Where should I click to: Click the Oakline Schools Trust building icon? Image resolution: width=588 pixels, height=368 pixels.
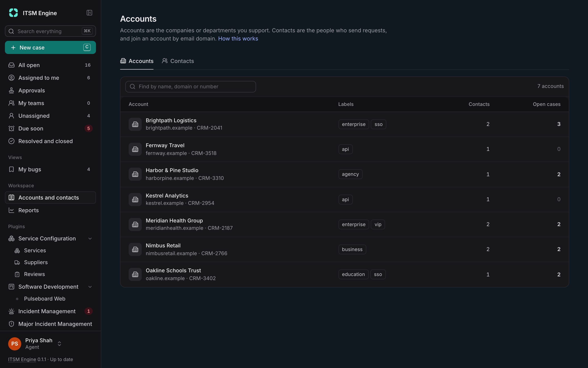(135, 275)
